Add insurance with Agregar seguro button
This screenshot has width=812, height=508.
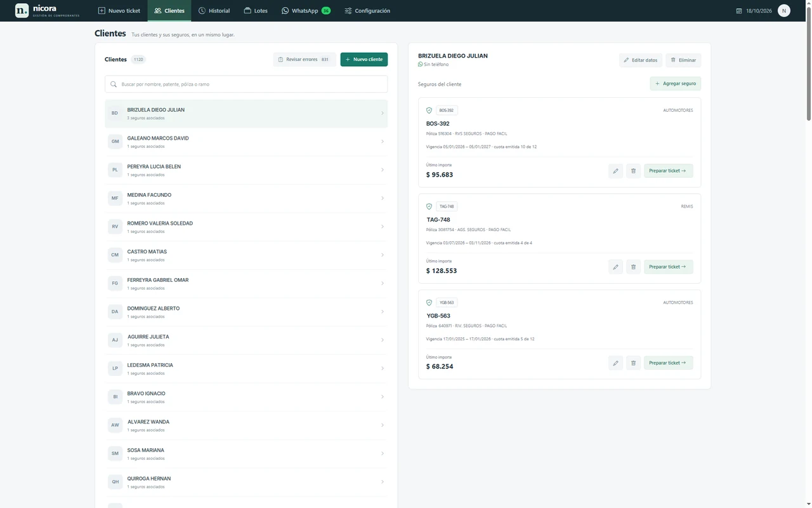click(x=676, y=84)
